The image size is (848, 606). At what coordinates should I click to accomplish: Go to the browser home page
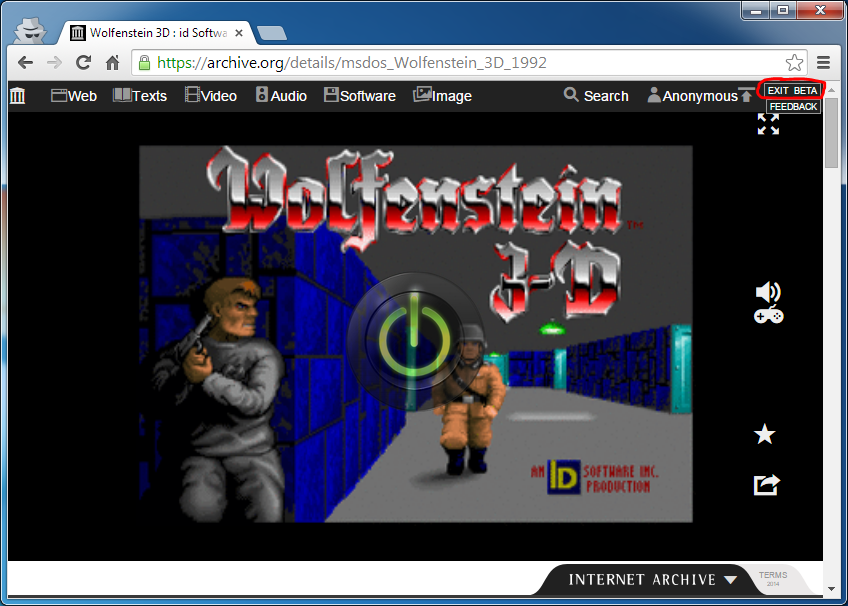[x=112, y=63]
